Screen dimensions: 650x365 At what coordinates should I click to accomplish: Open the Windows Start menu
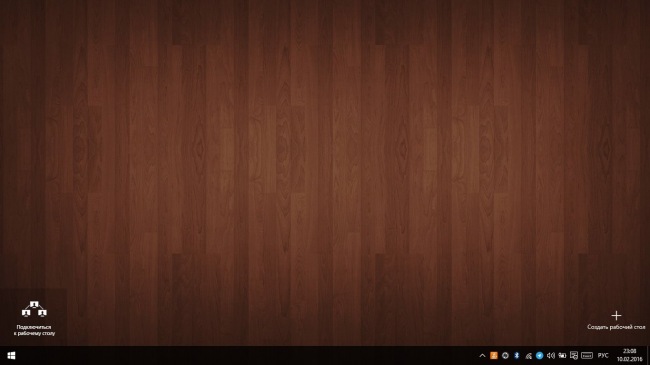click(11, 355)
